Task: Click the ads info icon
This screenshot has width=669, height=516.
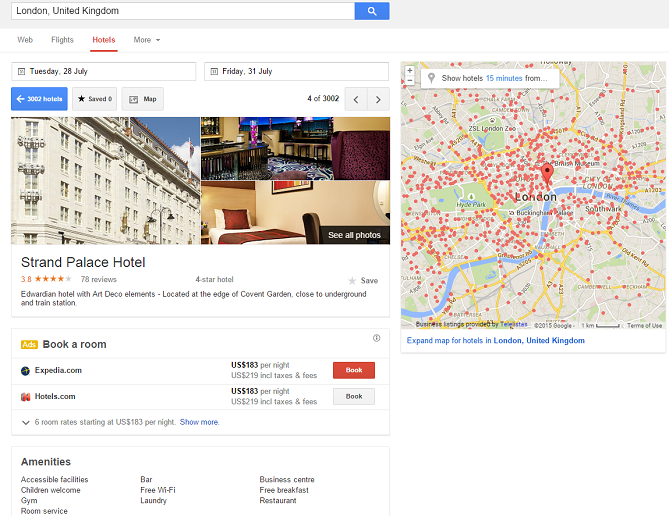Action: tap(376, 338)
